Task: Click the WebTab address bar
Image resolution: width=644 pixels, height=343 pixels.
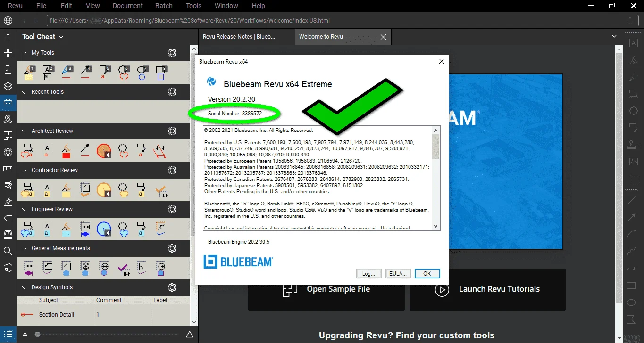Action: pyautogui.click(x=343, y=21)
